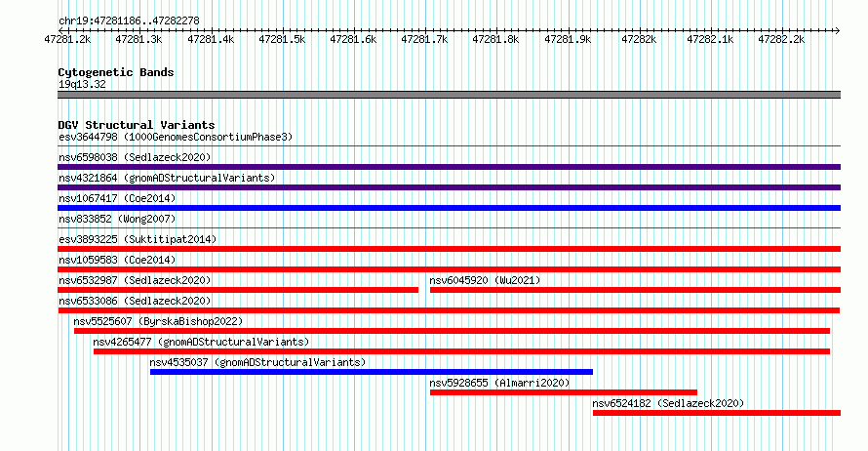Click the DGV Structural Variants track title

tap(137, 125)
